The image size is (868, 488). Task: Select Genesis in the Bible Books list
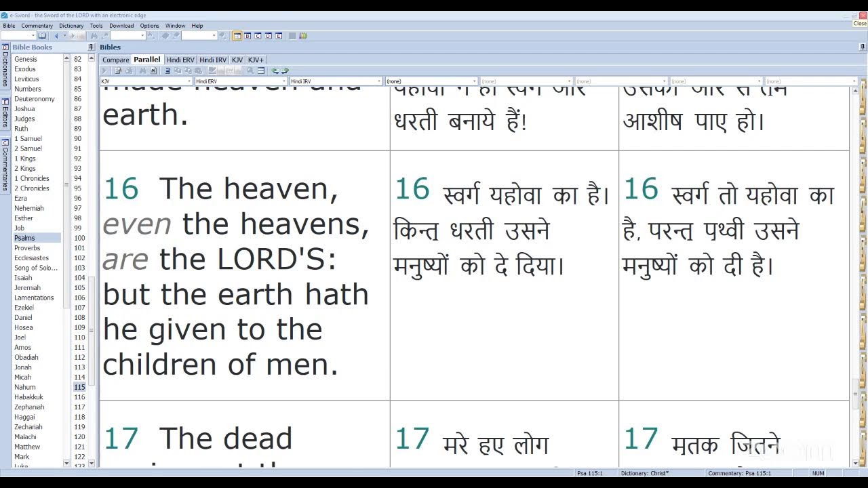(x=26, y=59)
